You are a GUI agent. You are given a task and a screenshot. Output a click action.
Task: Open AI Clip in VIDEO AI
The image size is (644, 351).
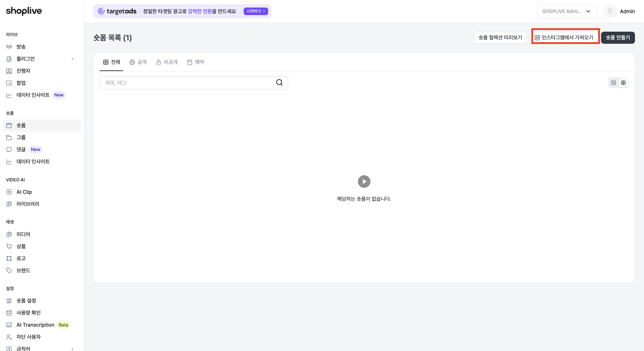point(42,192)
